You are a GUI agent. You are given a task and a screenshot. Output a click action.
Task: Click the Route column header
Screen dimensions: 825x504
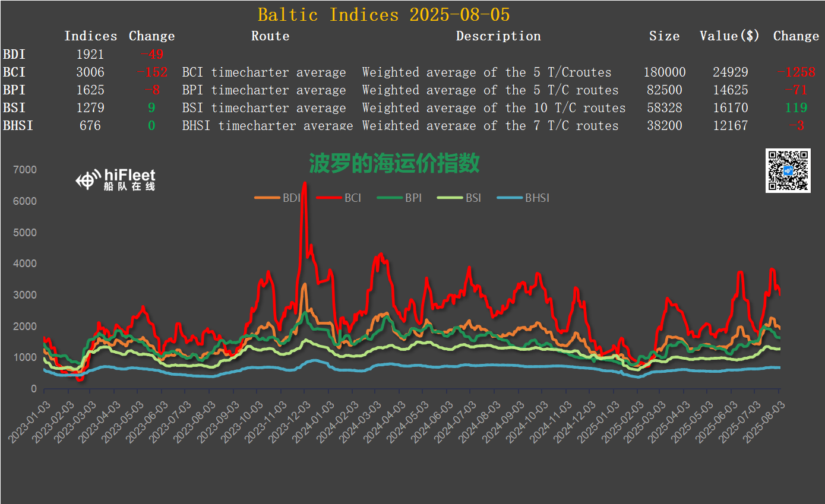[x=270, y=36]
